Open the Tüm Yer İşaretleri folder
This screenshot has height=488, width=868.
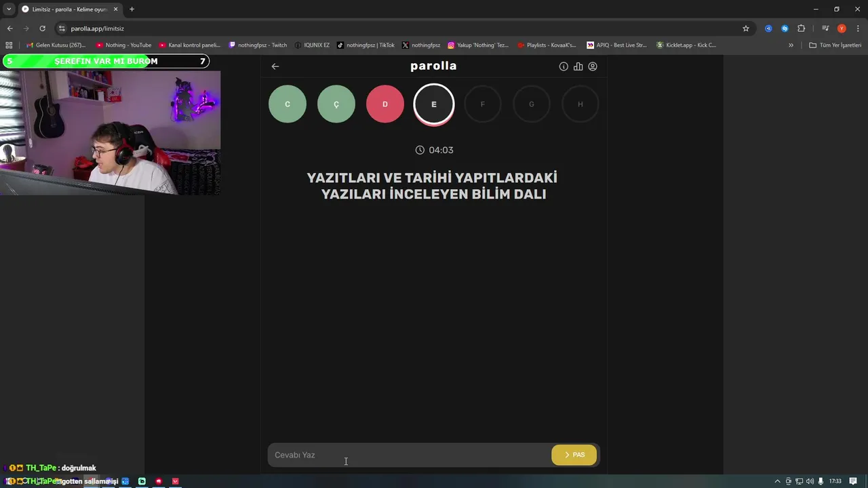click(x=835, y=45)
